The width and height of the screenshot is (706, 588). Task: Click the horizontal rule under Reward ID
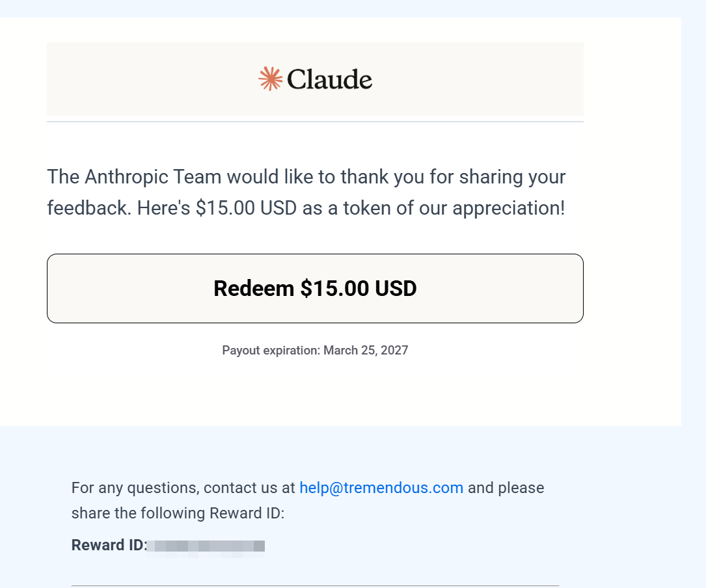click(315, 586)
